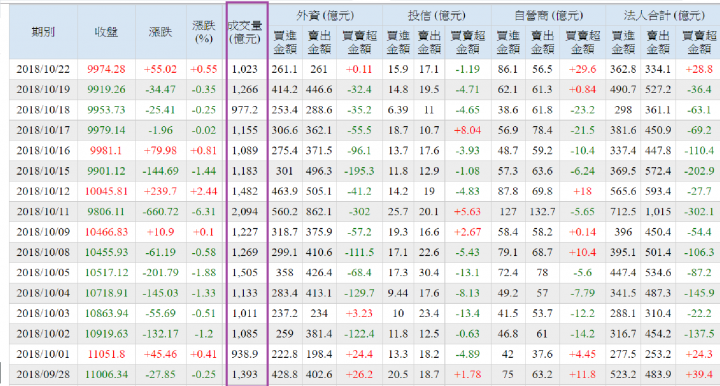This screenshot has height=386, width=720.
Task: Click the 成交量(億元) column header
Action: pyautogui.click(x=245, y=32)
